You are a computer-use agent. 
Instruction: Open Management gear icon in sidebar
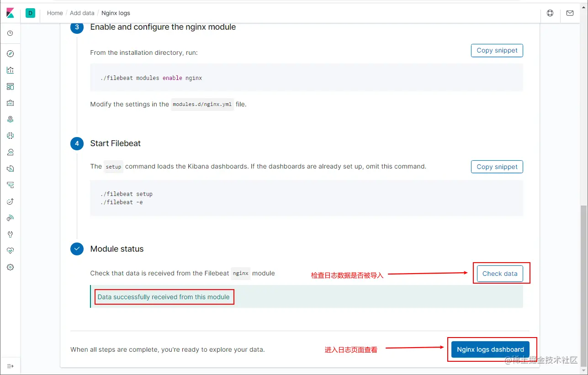tap(10, 267)
